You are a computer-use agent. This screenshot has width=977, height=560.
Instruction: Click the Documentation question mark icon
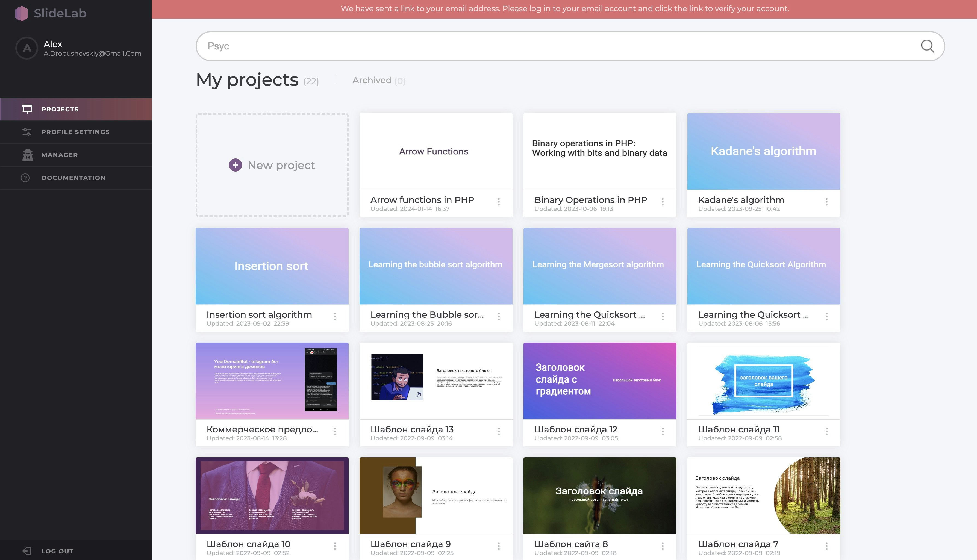25,178
